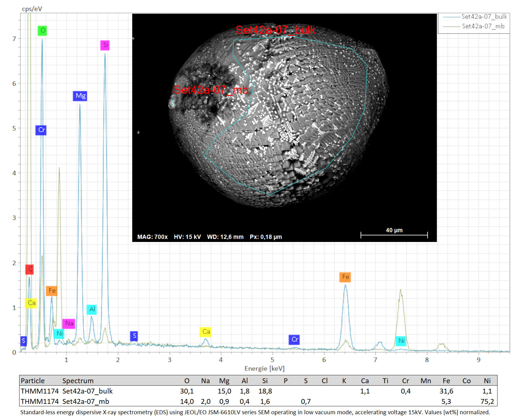
Task: Select the mb Si value 1,6
Action: (x=265, y=401)
